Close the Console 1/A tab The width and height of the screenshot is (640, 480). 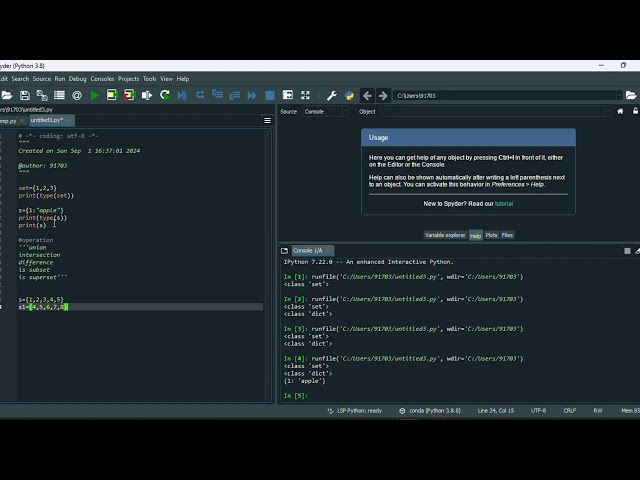(x=328, y=251)
